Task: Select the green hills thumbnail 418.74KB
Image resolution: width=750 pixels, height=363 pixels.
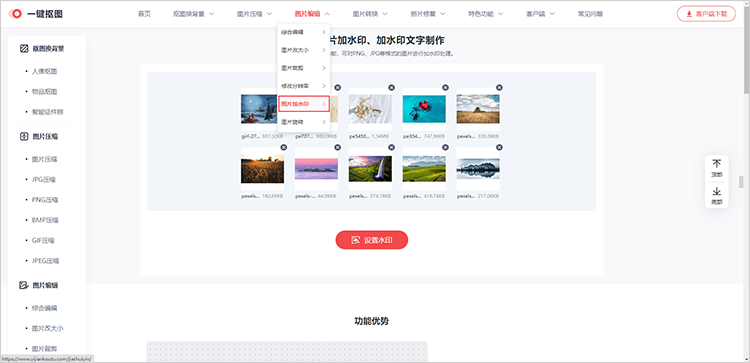Action: coord(424,169)
